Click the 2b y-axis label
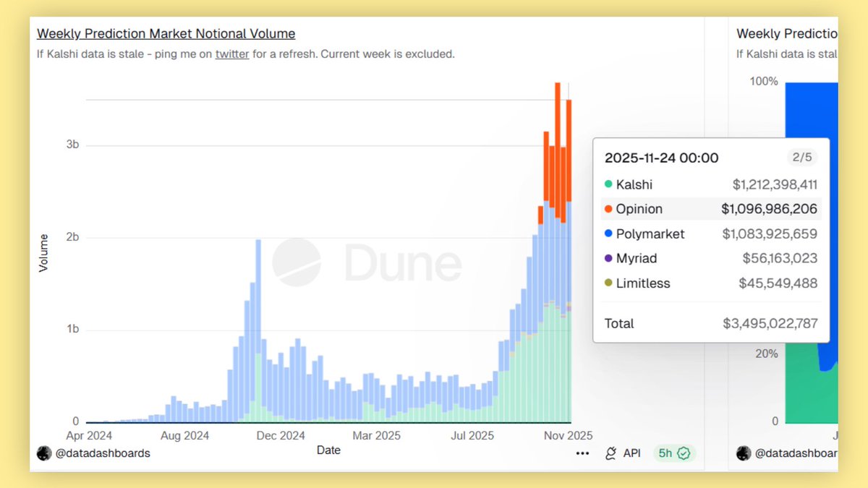The height and width of the screenshot is (488, 868). click(x=72, y=237)
